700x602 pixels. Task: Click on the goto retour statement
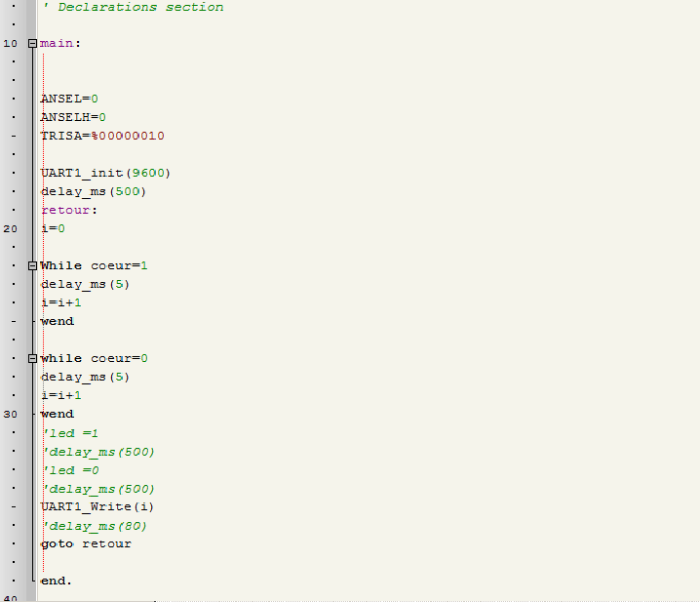(86, 543)
